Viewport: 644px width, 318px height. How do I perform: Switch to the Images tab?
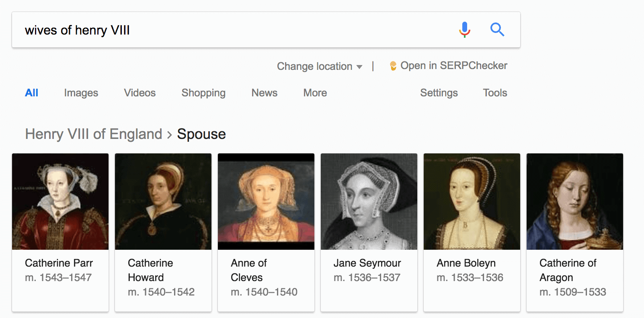point(81,93)
